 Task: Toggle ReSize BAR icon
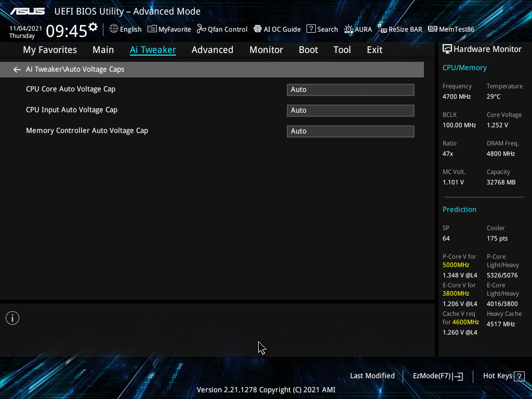(382, 29)
